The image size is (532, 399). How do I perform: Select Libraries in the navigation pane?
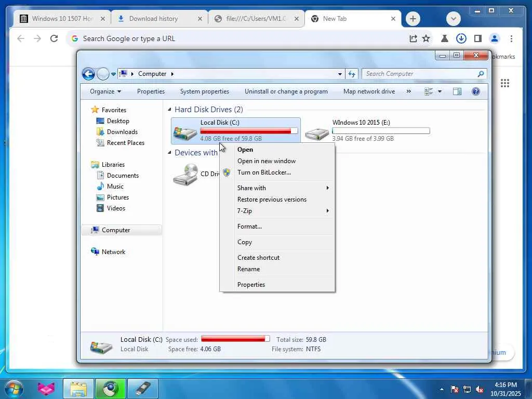coord(108,165)
